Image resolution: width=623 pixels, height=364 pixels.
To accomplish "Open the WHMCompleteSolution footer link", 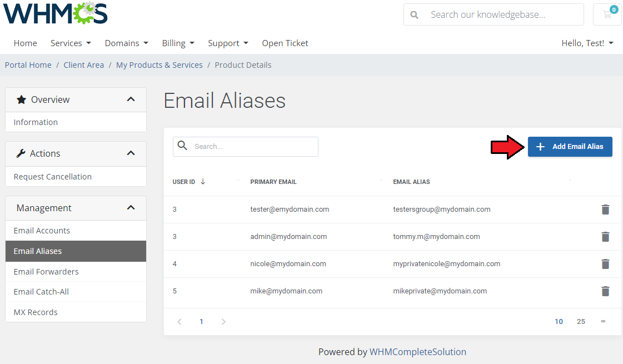I will click(417, 352).
